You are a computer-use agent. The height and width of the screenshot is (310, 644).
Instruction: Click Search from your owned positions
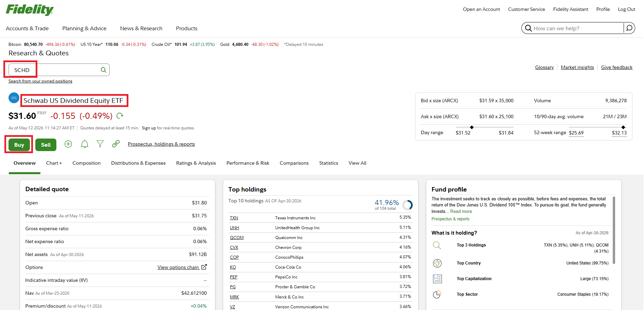point(40,81)
